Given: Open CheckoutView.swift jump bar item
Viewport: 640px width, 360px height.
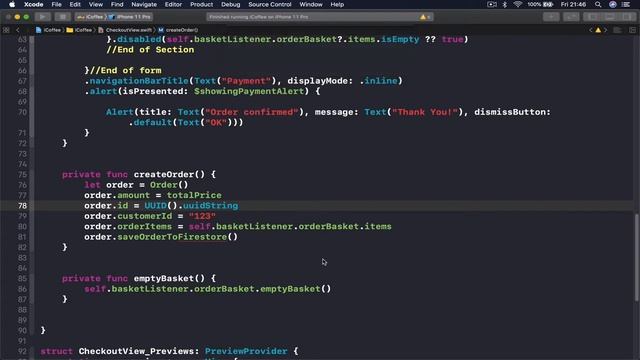Looking at the screenshot, I should 125,30.
